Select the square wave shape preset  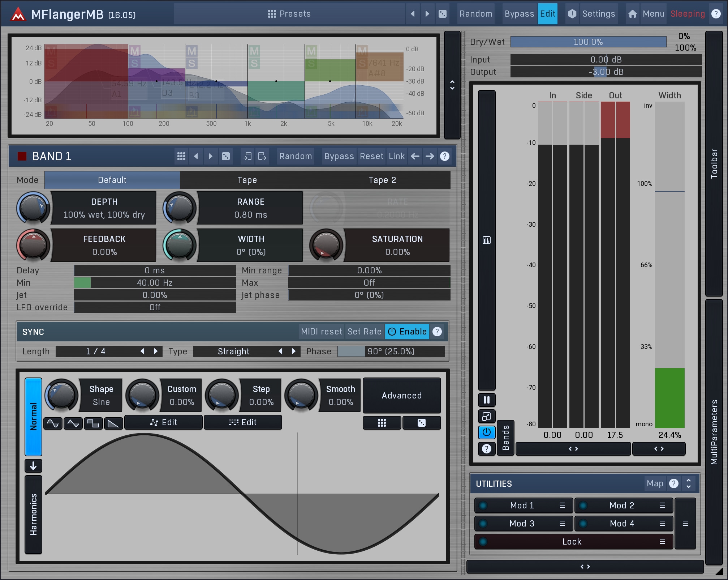[x=93, y=423]
